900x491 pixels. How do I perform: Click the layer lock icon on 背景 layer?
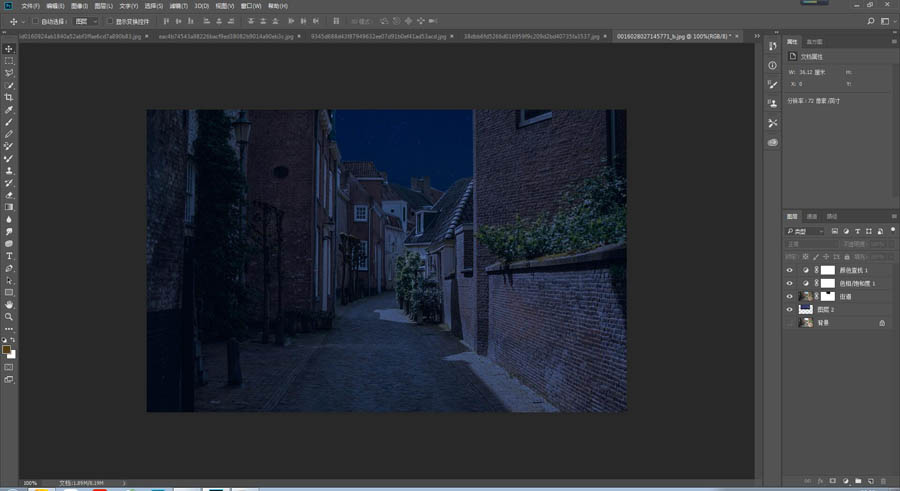881,323
